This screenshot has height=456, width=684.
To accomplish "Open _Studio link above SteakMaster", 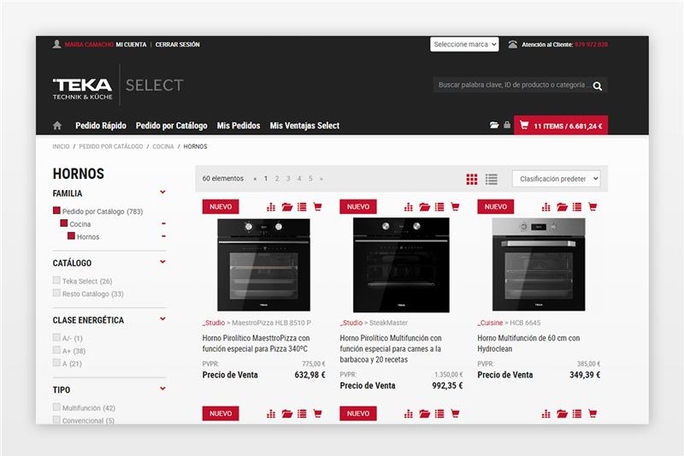I will [351, 323].
